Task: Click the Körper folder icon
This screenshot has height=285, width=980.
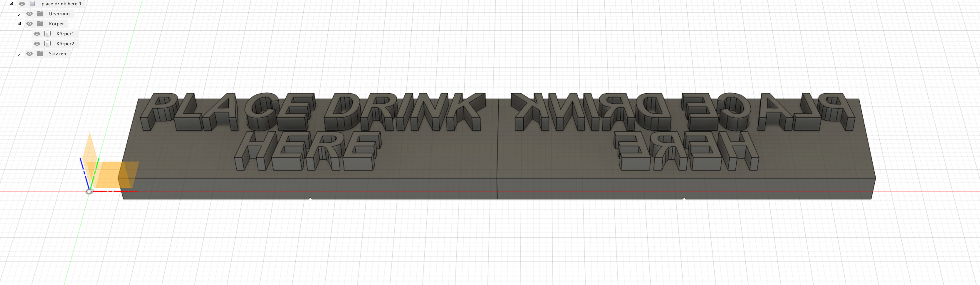Action: click(40, 24)
